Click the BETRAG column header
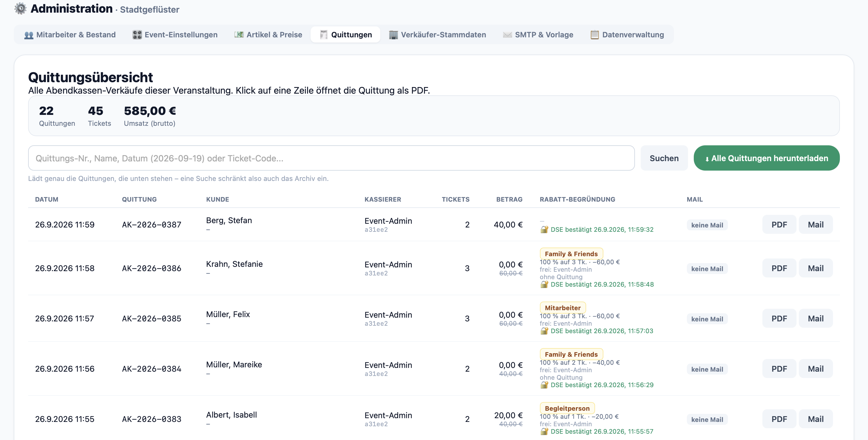The image size is (868, 440). pos(509,199)
